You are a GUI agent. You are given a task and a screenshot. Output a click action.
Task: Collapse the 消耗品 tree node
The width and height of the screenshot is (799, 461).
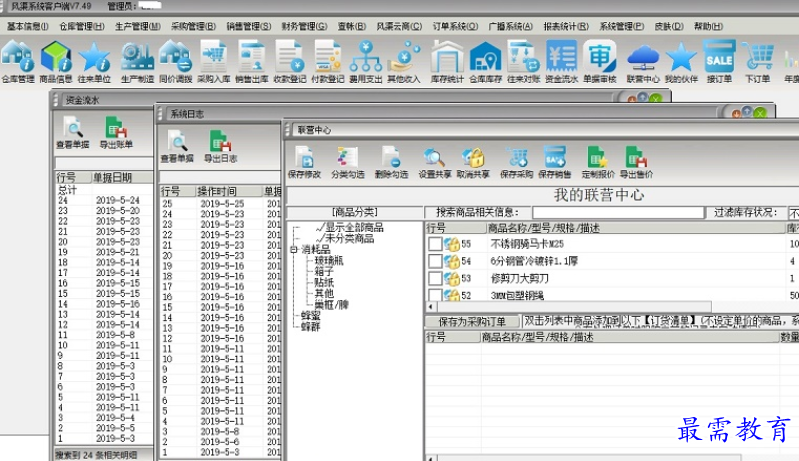(x=294, y=250)
